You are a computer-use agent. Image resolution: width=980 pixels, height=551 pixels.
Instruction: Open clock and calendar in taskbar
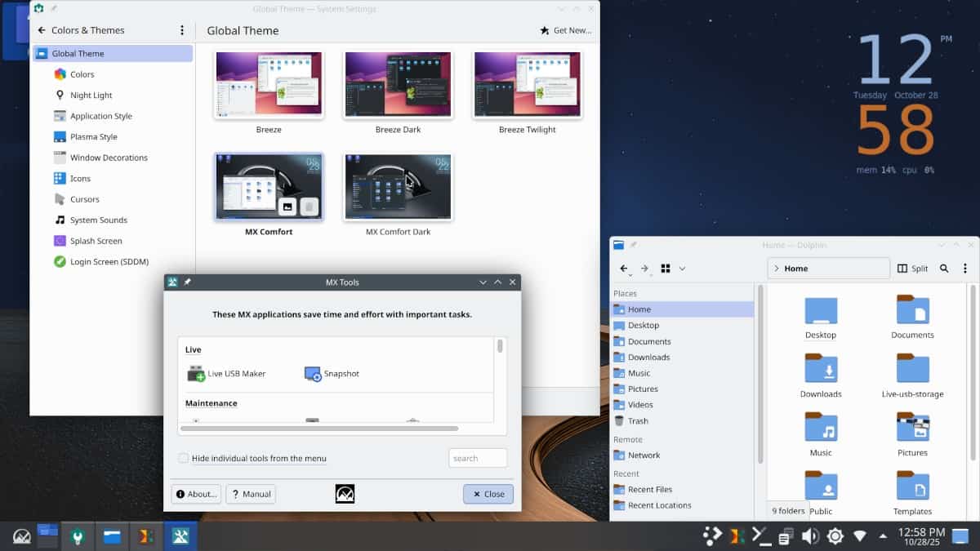click(921, 536)
